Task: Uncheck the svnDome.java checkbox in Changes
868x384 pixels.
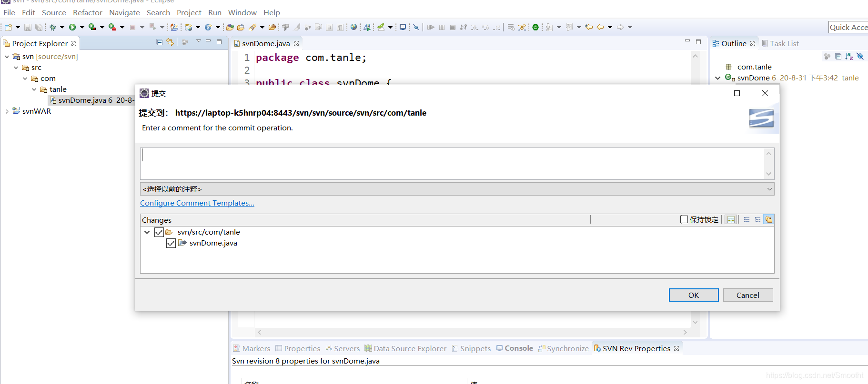Action: click(171, 243)
